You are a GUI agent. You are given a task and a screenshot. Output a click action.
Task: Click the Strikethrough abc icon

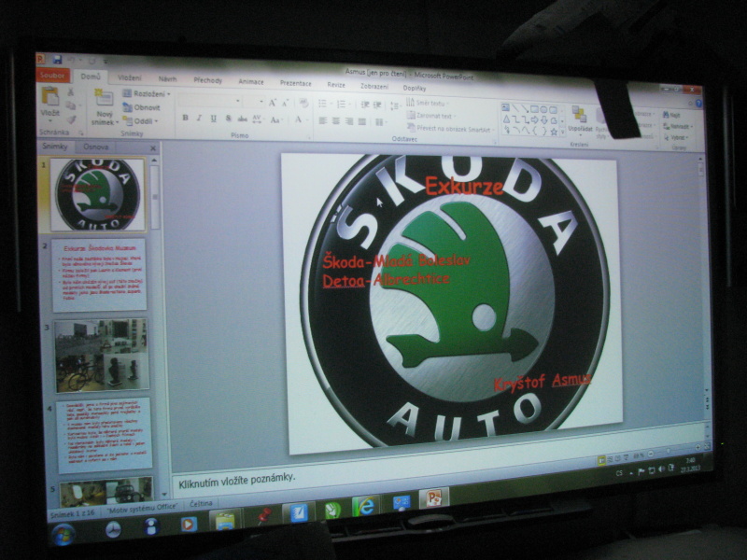pos(242,119)
